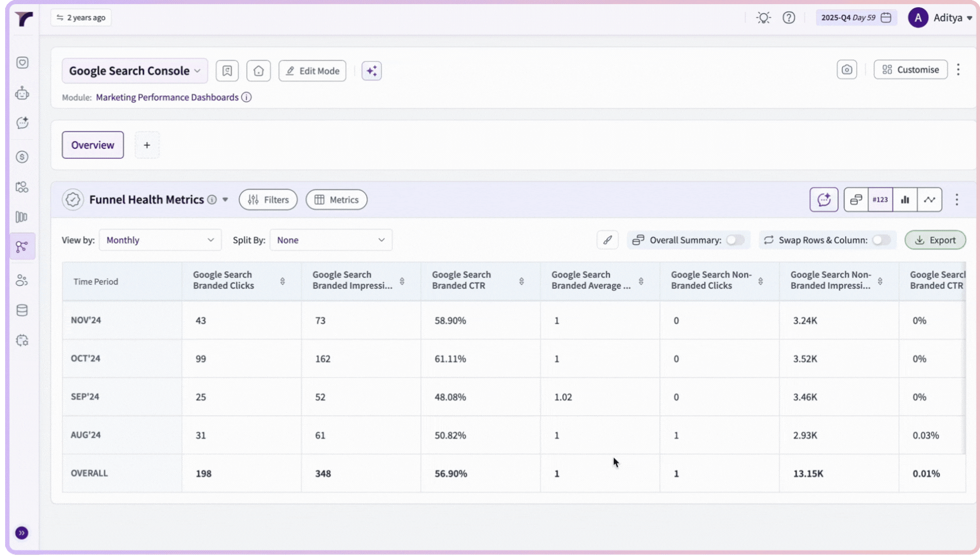Click the AI sparkle icon beside Edit Mode

(x=371, y=71)
